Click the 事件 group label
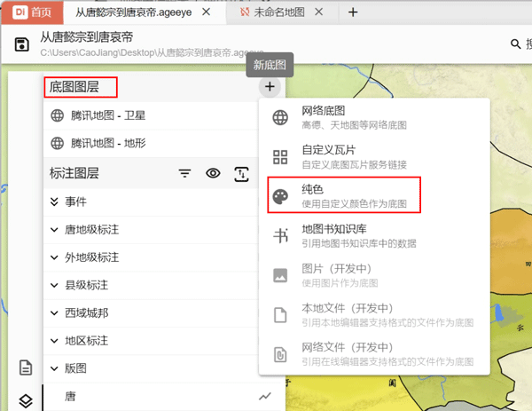This screenshot has width=532, height=411. click(75, 202)
